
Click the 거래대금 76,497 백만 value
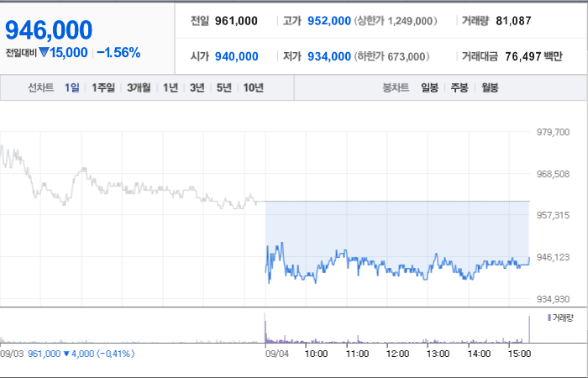[x=533, y=56]
